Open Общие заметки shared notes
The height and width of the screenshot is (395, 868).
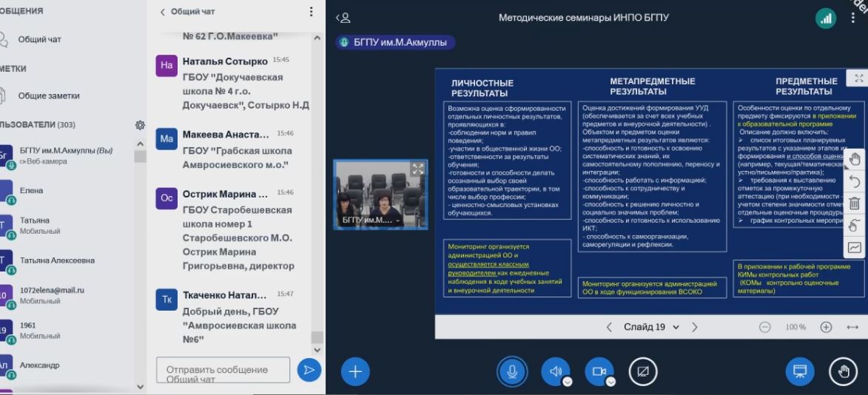(49, 95)
